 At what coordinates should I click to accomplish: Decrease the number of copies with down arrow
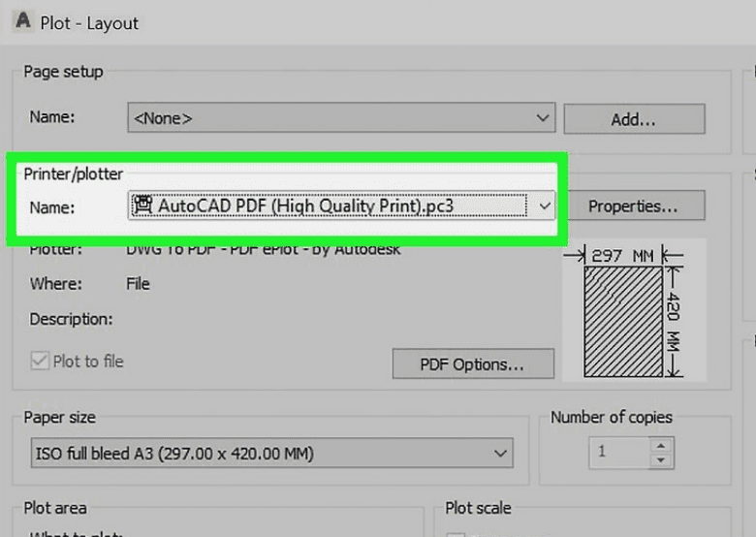[x=661, y=460]
